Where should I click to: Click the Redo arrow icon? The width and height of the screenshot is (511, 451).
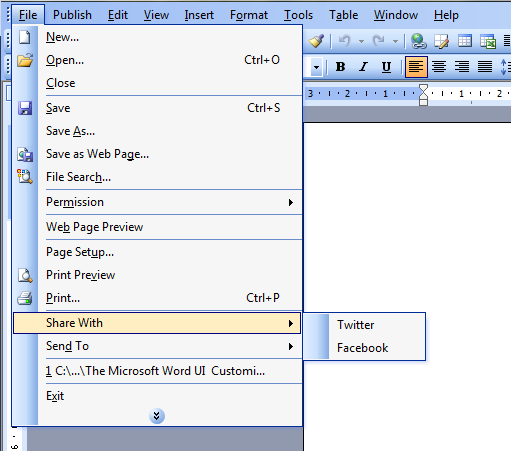pyautogui.click(x=378, y=41)
